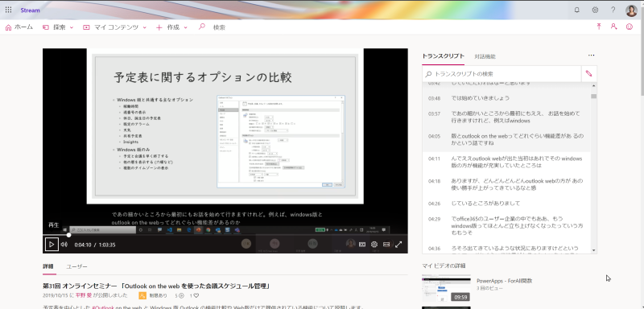Image resolution: width=644 pixels, height=309 pixels.
Task: Open the user profile avatar
Action: pyautogui.click(x=631, y=10)
